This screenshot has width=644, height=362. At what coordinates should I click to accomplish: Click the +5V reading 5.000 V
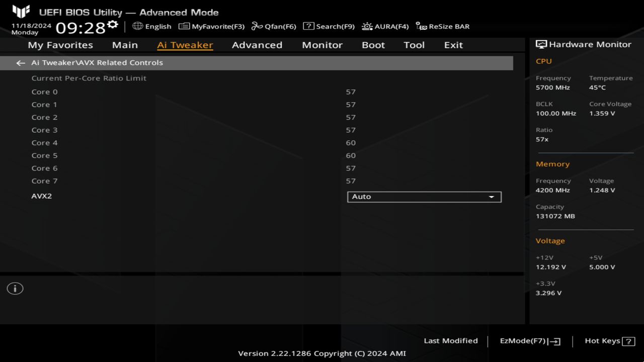(602, 267)
